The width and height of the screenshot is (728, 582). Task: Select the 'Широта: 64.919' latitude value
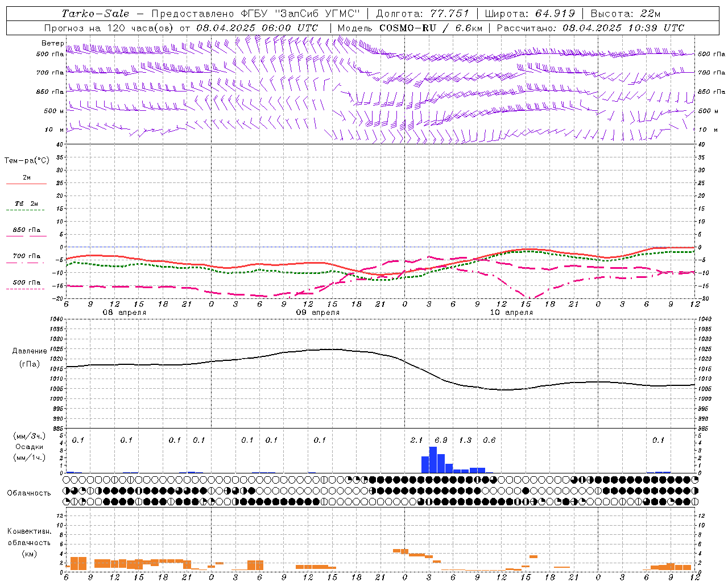point(530,14)
